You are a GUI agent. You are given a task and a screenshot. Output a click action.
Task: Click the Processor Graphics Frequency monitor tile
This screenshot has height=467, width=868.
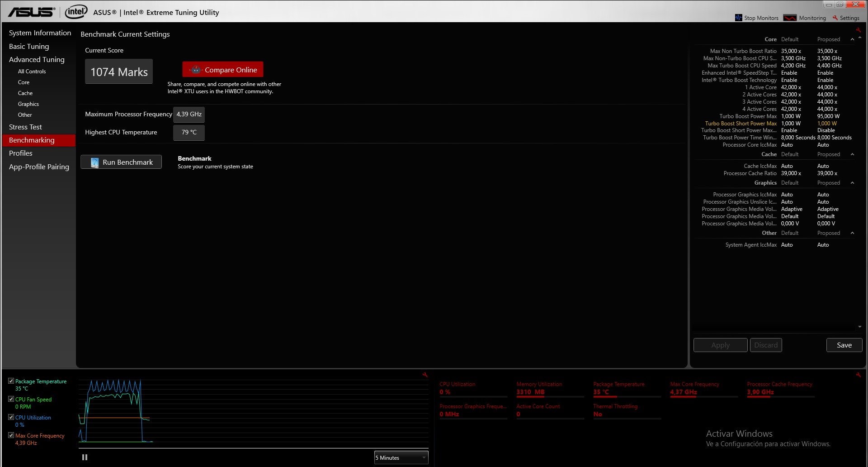point(473,410)
